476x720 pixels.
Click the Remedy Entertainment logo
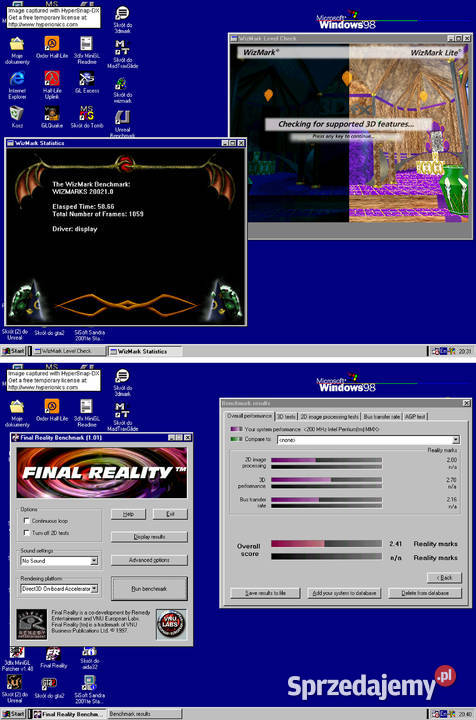click(x=32, y=624)
